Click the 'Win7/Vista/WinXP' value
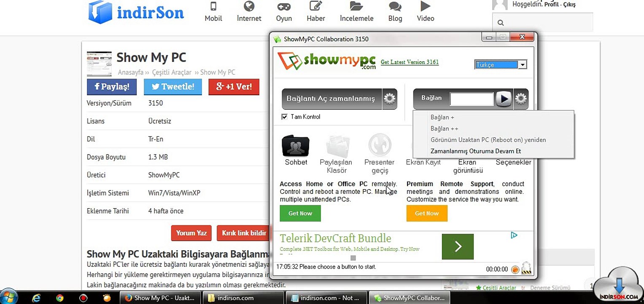This screenshot has width=644, height=304. click(174, 193)
